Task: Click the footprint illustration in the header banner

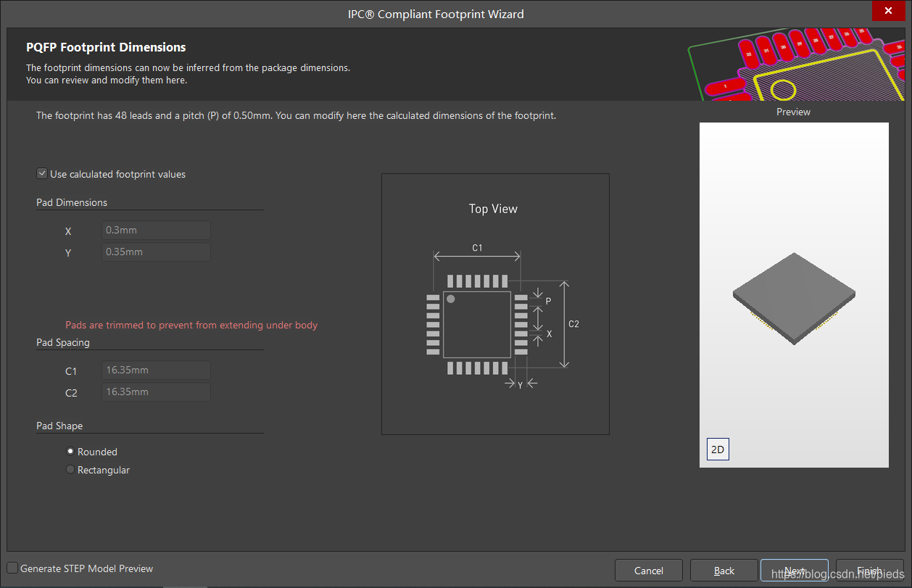Action: click(796, 65)
